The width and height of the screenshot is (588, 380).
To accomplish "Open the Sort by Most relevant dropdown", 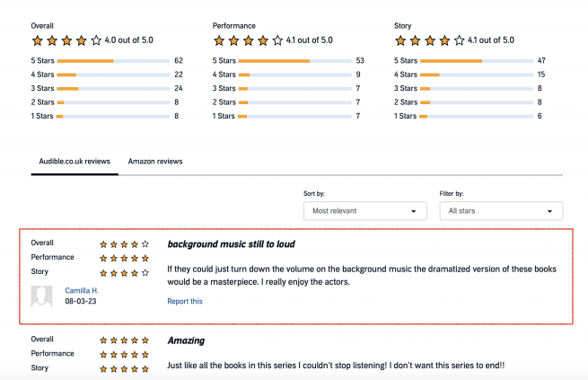I will coord(364,211).
